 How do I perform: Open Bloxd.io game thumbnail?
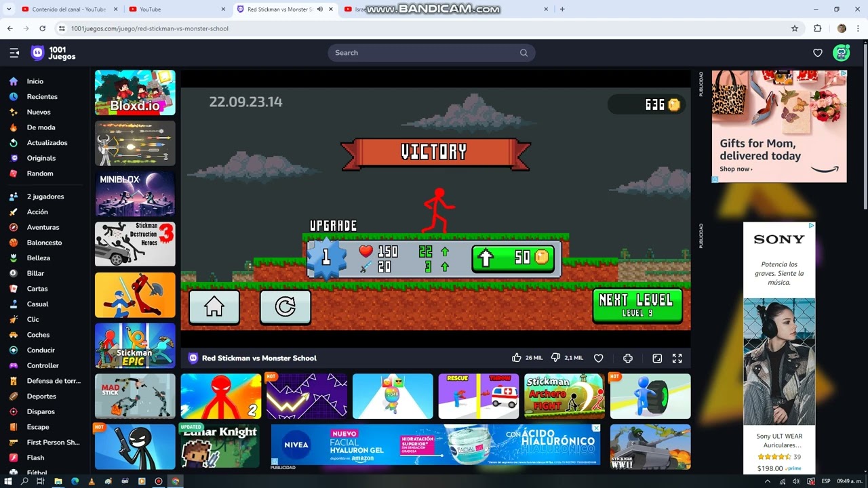click(135, 93)
